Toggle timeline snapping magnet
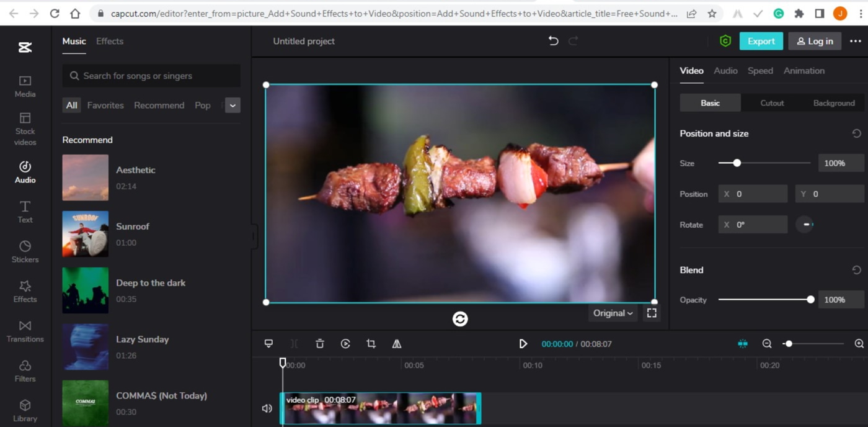 pos(743,344)
